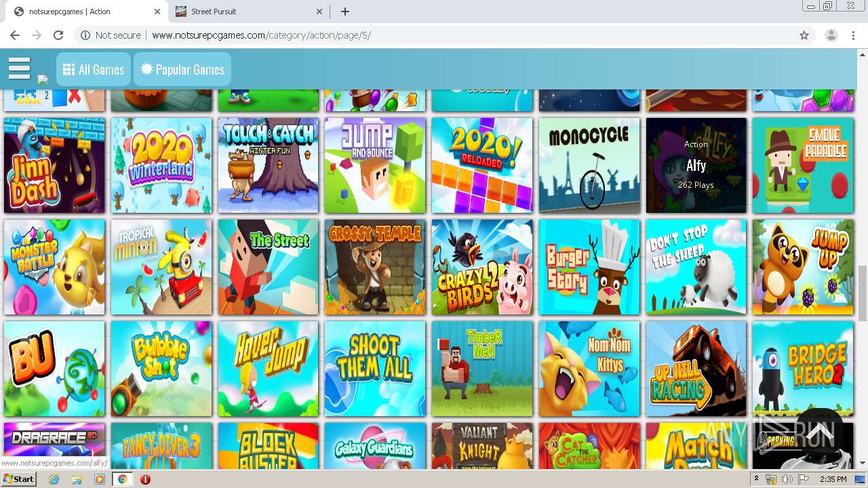
Task: Open Crazy Birds 2 game
Action: 482,267
